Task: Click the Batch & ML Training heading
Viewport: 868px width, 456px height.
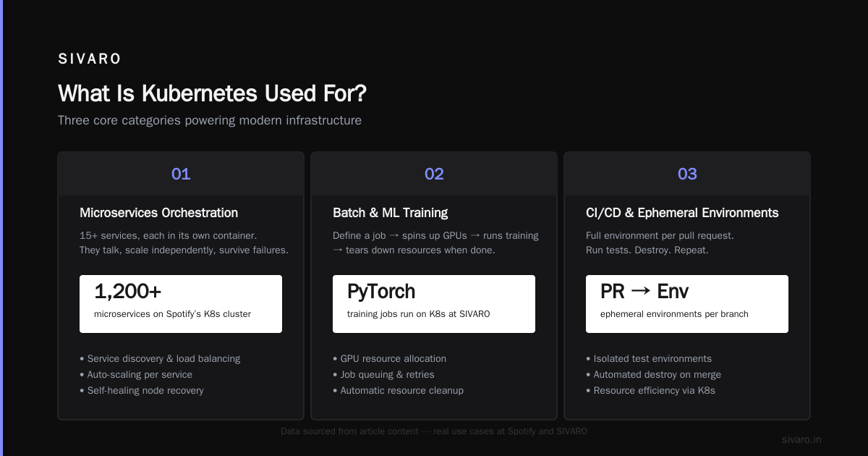Action: point(390,213)
